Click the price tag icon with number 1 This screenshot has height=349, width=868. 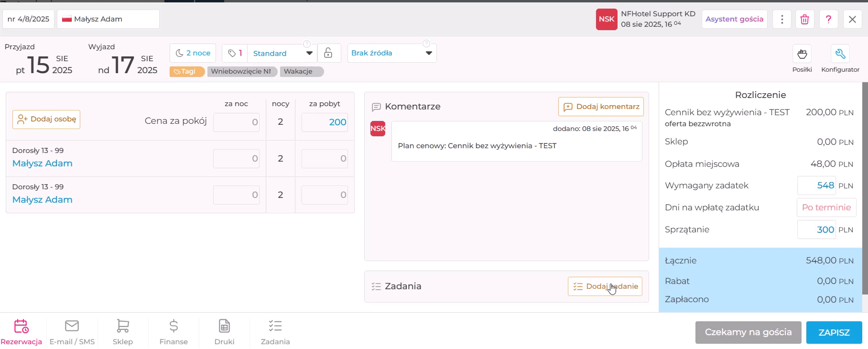[235, 53]
